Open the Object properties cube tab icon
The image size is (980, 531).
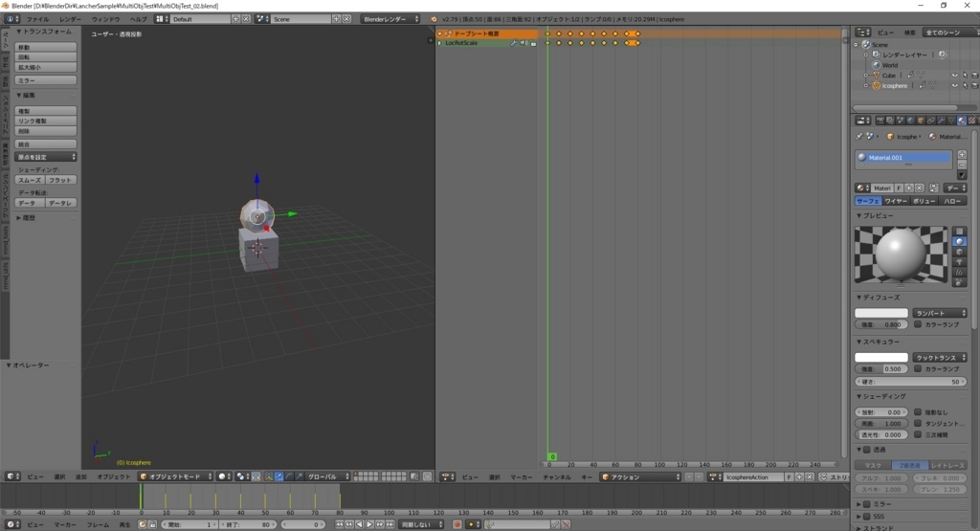pos(921,121)
